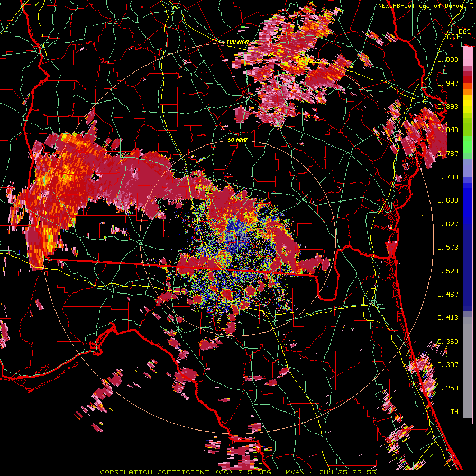Pick the orange segment of the color scale
476x476 pixels.
pos(467,89)
